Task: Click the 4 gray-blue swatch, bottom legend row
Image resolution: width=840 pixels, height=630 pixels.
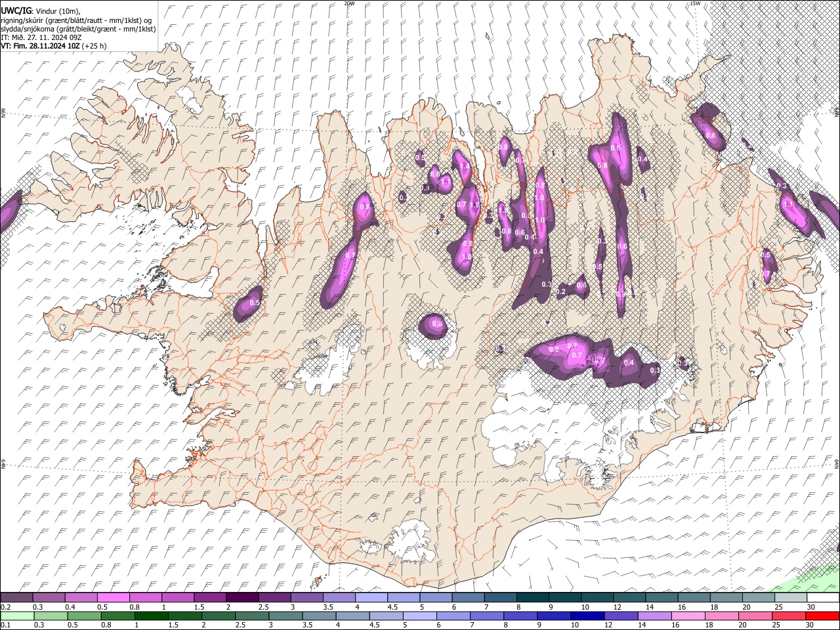Action: pos(352,616)
